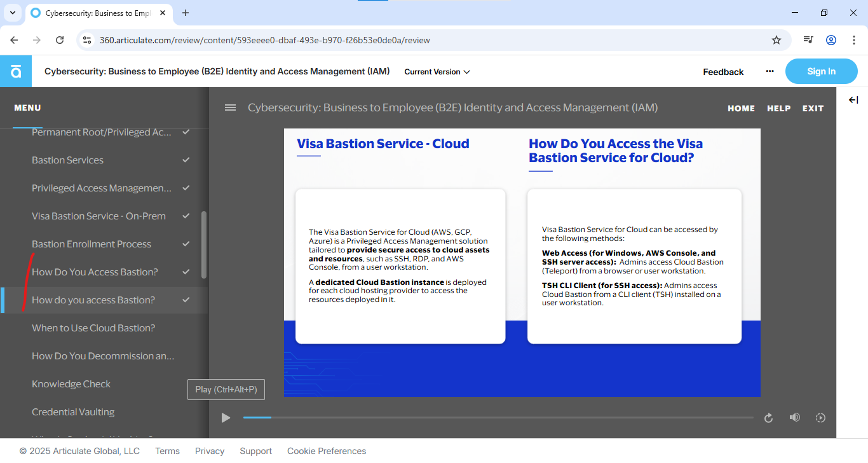This screenshot has width=868, height=463.
Task: Open a new browser tab
Action: 186,13
